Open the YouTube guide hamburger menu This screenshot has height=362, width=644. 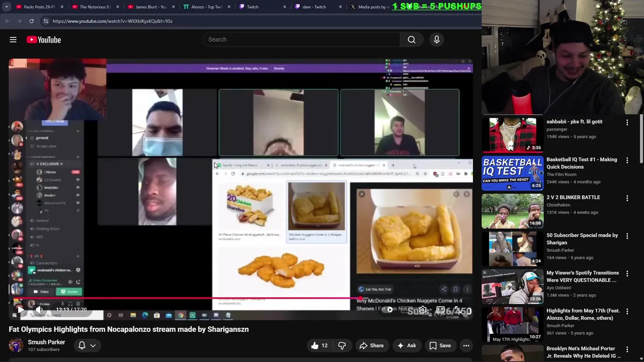tap(13, 40)
